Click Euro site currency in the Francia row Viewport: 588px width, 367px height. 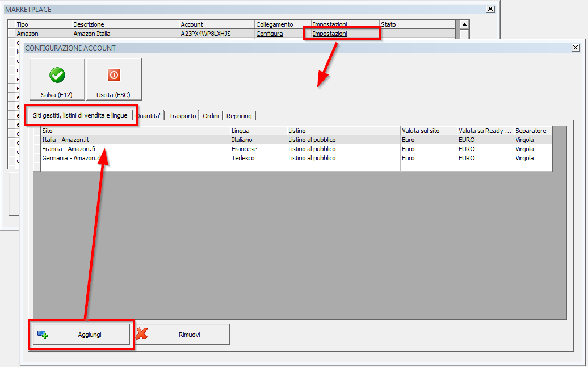click(429, 149)
